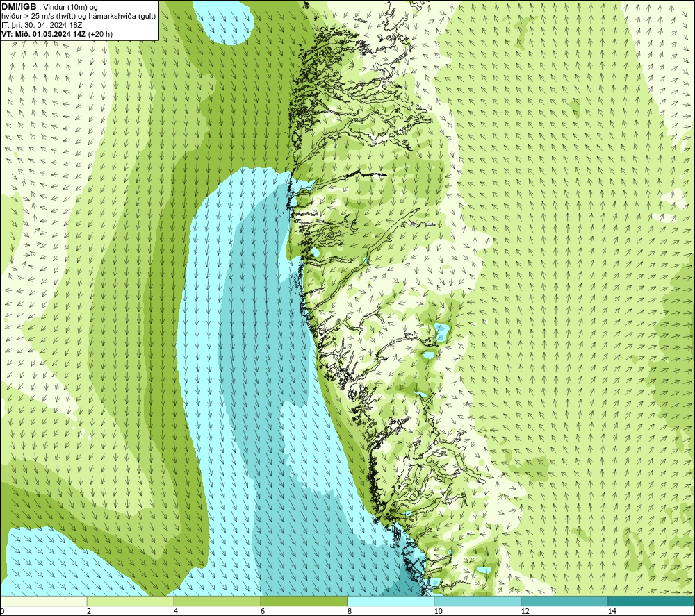Click the 10–12 m/s cyan swatch
Screen dimensions: 695x616
pyautogui.click(x=477, y=601)
